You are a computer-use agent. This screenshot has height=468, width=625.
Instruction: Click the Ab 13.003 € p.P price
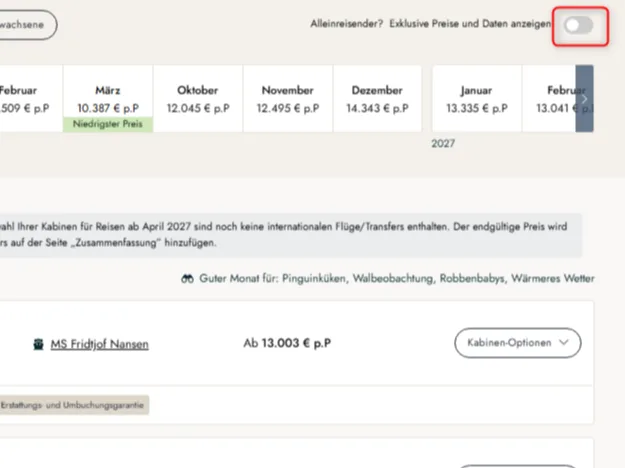[287, 343]
